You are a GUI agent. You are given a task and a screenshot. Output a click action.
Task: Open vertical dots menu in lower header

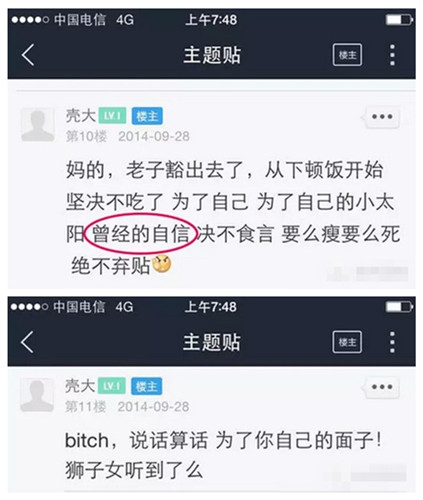click(x=392, y=342)
